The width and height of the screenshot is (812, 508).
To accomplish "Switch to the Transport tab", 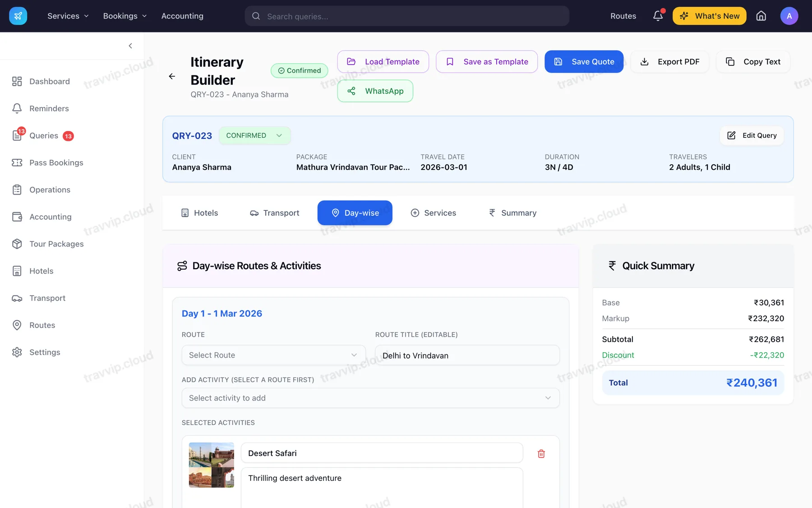I will pyautogui.click(x=274, y=213).
